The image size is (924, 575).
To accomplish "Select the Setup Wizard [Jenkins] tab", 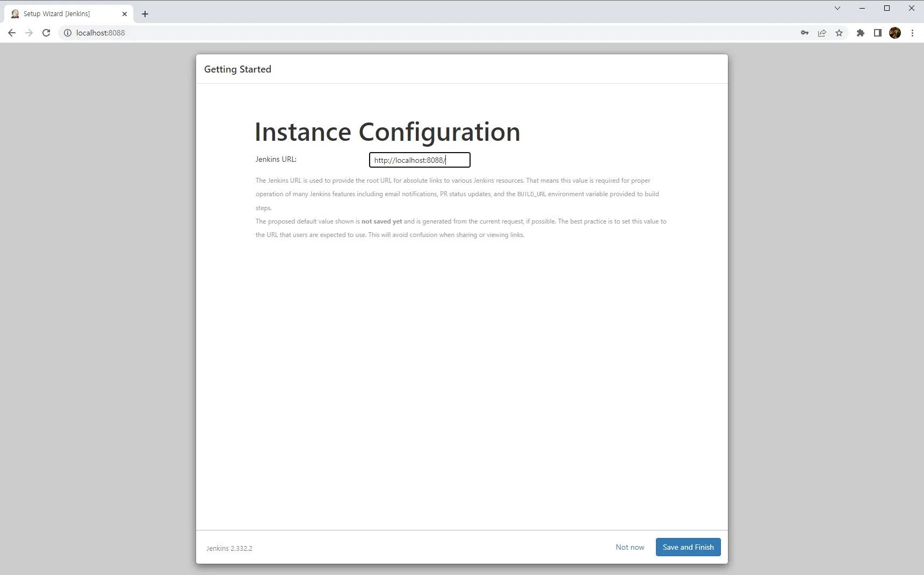I will pyautogui.click(x=68, y=14).
